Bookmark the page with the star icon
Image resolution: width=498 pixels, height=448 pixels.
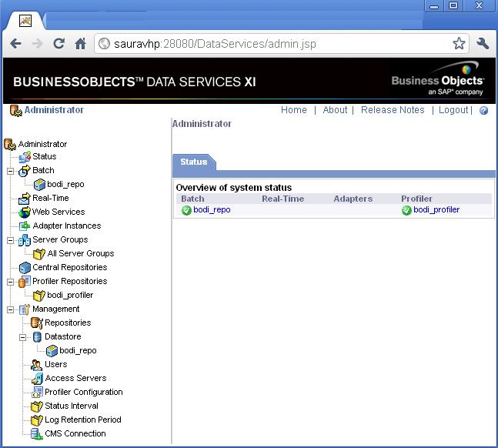[x=459, y=44]
